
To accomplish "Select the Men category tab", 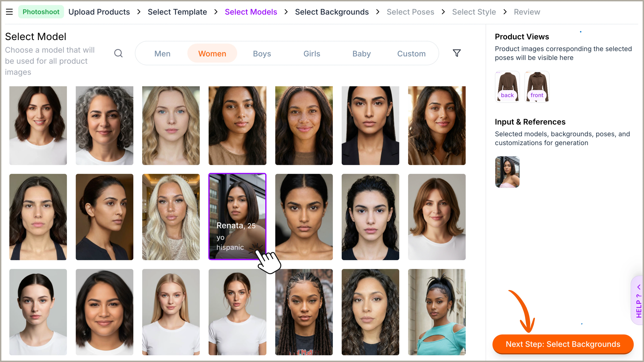I will point(162,53).
